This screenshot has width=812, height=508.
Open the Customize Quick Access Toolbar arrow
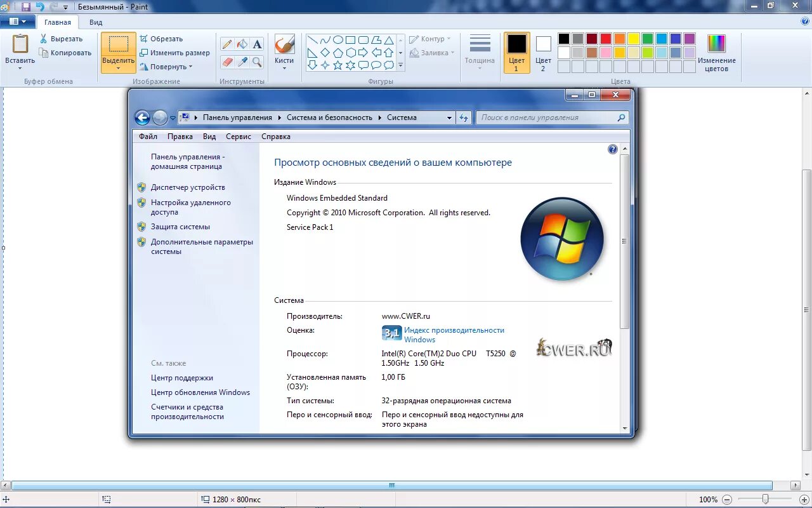tap(65, 7)
